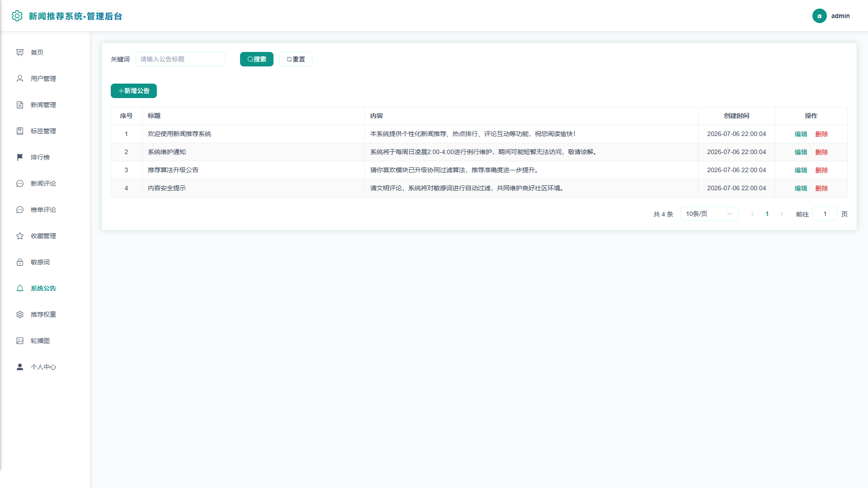Go to next page with right chevron

pyautogui.click(x=782, y=214)
